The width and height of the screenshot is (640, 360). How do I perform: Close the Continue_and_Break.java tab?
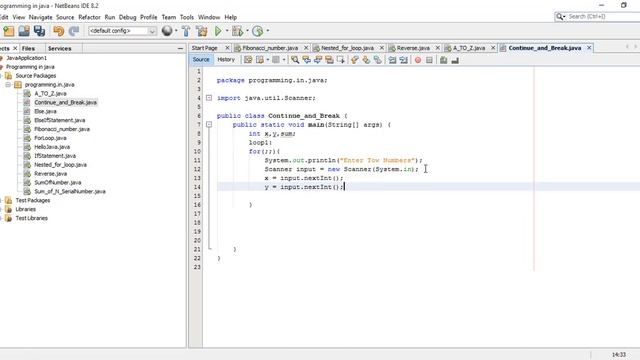tap(589, 48)
